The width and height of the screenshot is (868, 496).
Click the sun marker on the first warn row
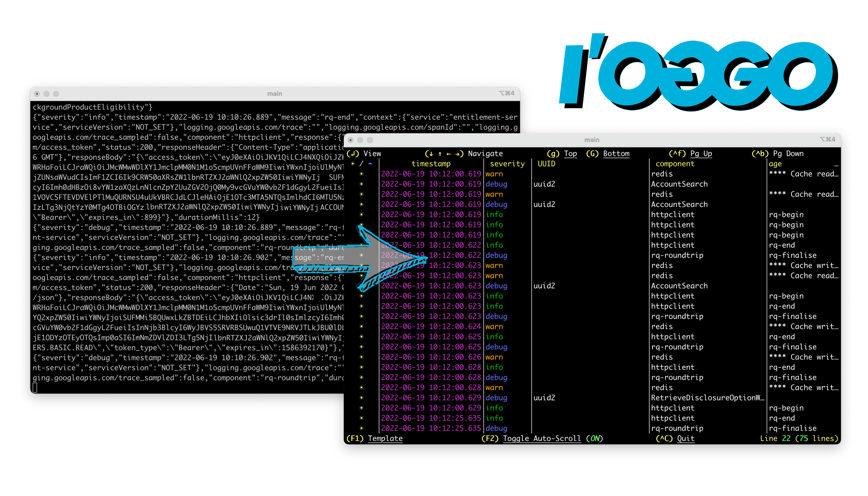pyautogui.click(x=361, y=174)
